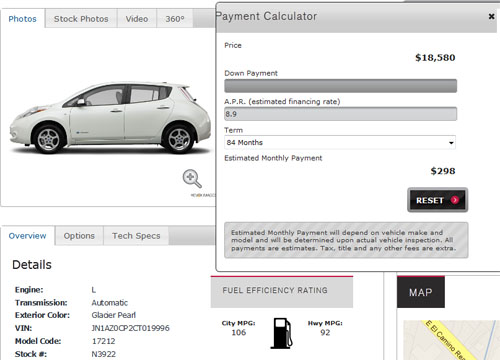Click the $18,580 price value

pyautogui.click(x=435, y=58)
